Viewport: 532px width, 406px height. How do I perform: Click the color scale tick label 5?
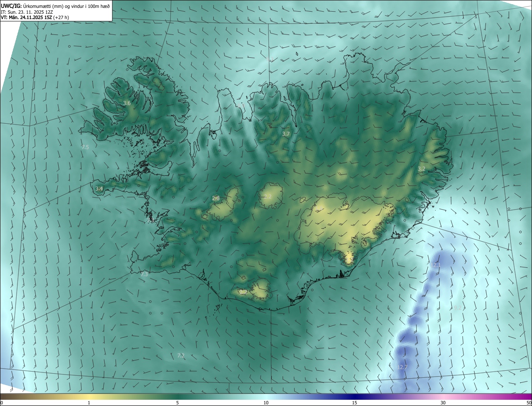(x=177, y=403)
